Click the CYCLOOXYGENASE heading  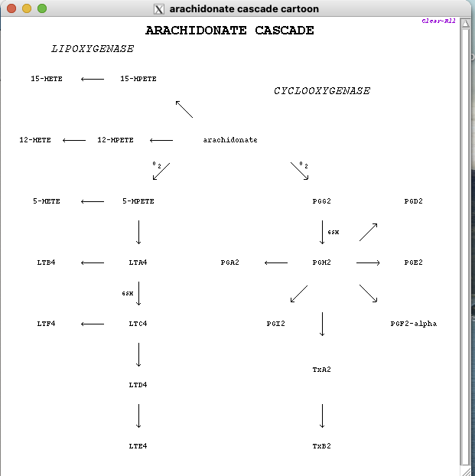pos(322,91)
